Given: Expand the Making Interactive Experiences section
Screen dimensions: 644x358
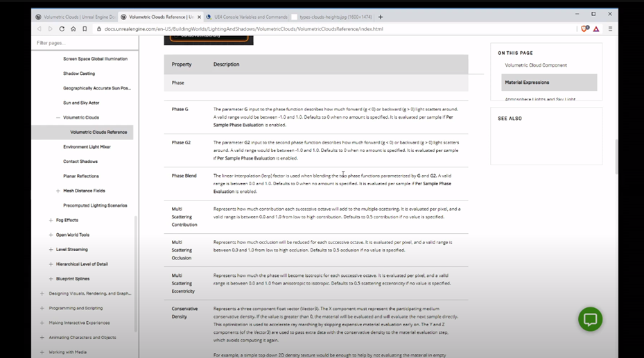Looking at the screenshot, I should click(42, 323).
